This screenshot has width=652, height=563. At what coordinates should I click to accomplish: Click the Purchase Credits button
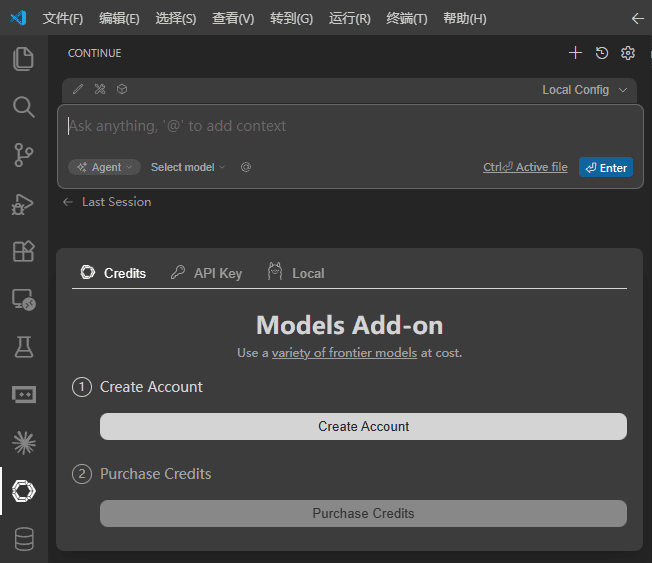[x=363, y=514]
